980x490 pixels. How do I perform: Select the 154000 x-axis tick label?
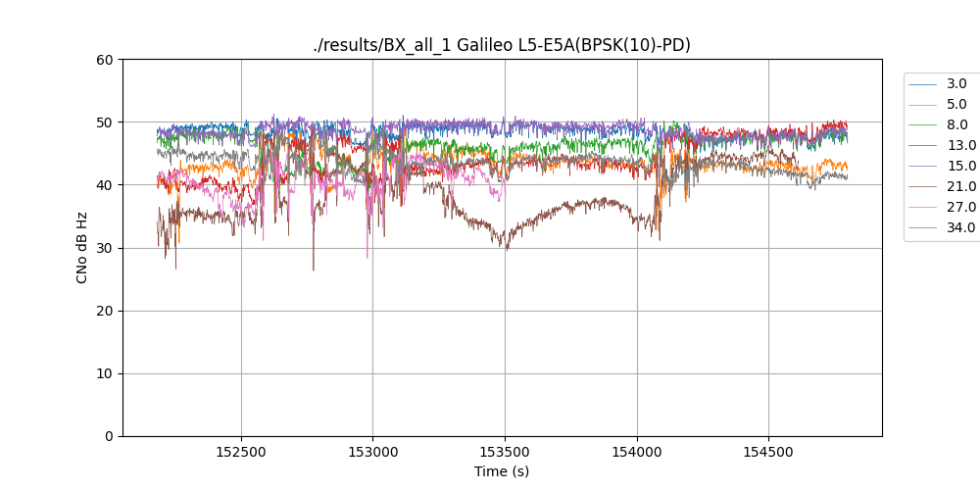(637, 453)
